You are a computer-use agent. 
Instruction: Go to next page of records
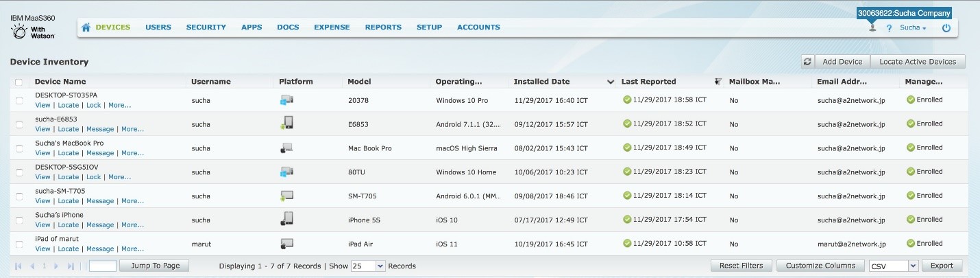[x=56, y=266]
